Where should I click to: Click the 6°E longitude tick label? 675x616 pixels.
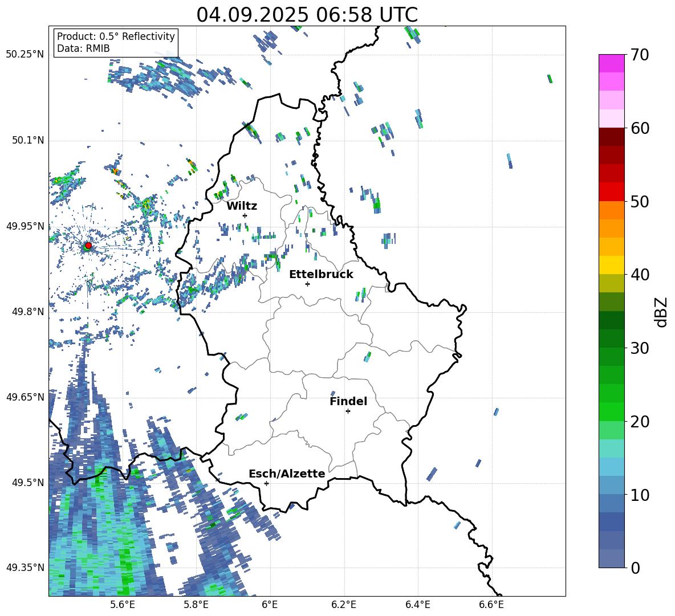(x=270, y=605)
